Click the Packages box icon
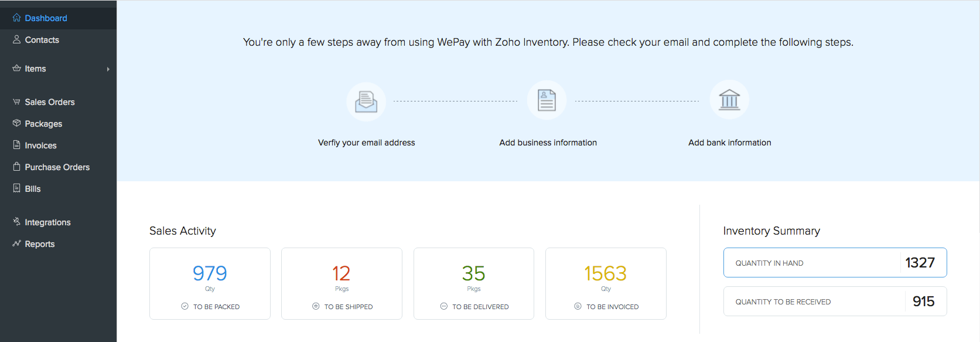 click(x=16, y=123)
